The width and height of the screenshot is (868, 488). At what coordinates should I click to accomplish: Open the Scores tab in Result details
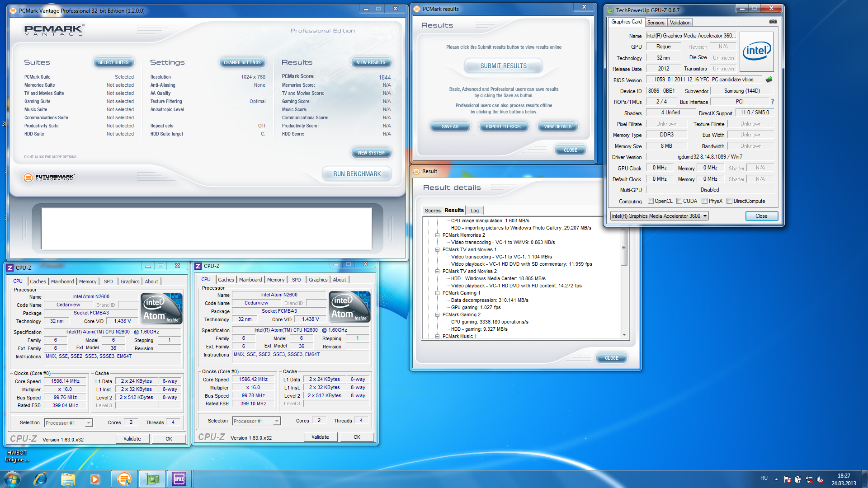(x=432, y=211)
